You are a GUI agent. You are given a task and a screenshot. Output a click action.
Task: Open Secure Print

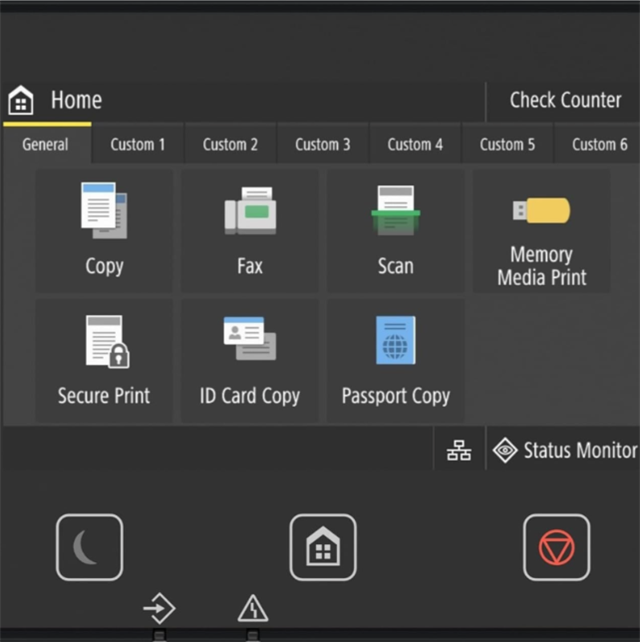104,362
